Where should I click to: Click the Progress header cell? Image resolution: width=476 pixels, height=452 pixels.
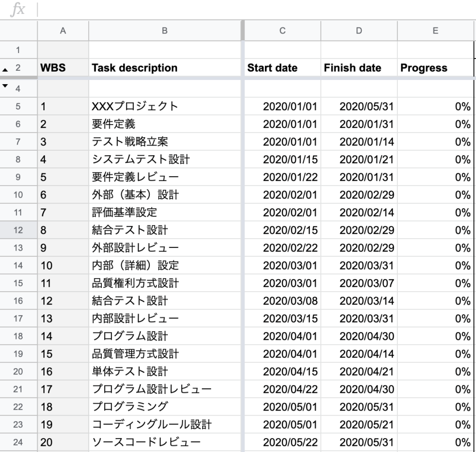click(435, 67)
